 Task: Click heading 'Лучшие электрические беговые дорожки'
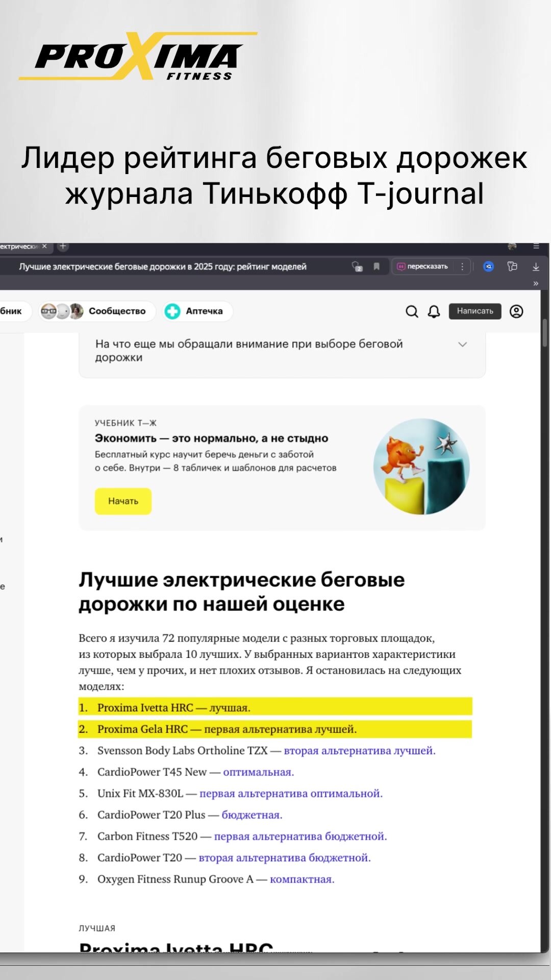coord(242,592)
